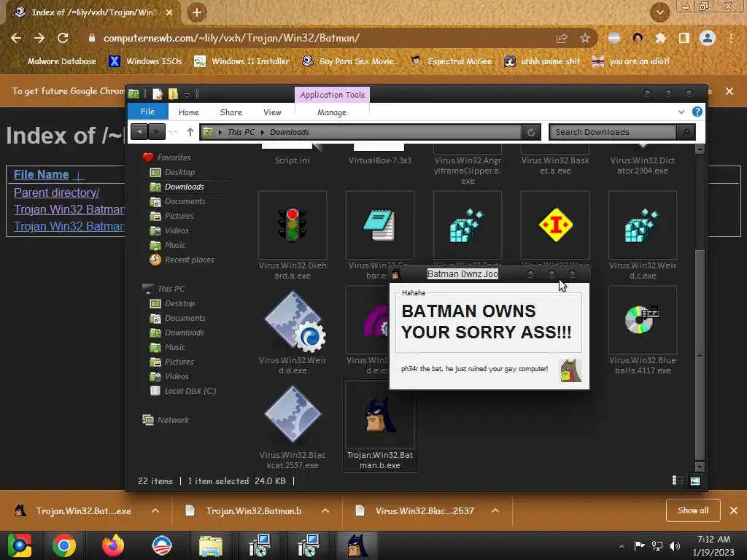
Task: Select Recent places in sidebar
Action: [x=182, y=260]
